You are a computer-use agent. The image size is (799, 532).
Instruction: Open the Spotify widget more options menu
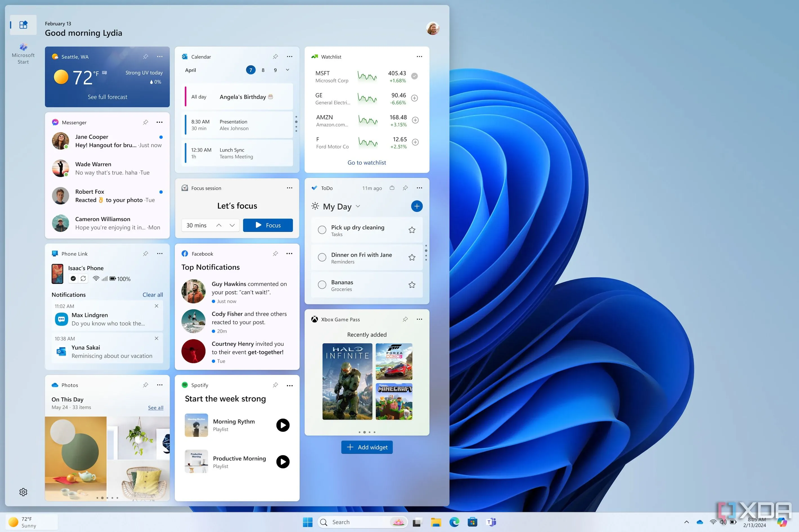289,385
